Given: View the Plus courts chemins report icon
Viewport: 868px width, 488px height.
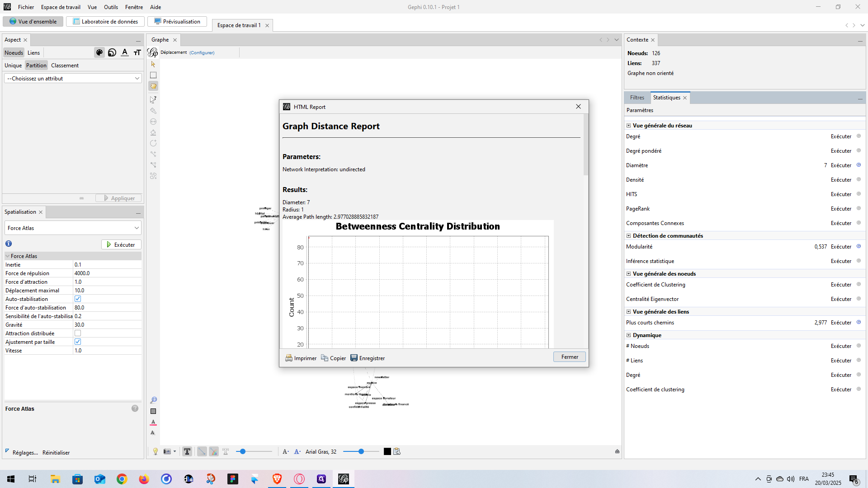Looking at the screenshot, I should coord(859,322).
